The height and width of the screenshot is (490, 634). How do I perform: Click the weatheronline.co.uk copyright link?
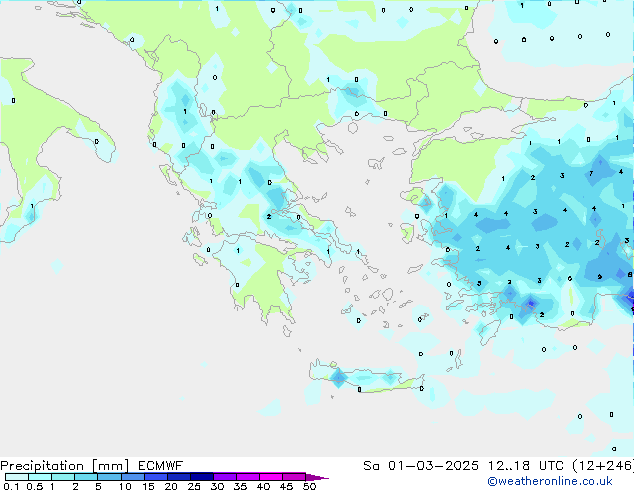[550, 481]
